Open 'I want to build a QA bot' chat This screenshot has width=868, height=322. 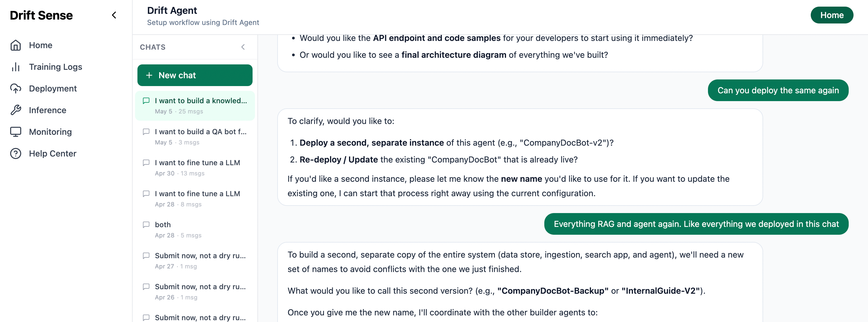[x=195, y=137]
